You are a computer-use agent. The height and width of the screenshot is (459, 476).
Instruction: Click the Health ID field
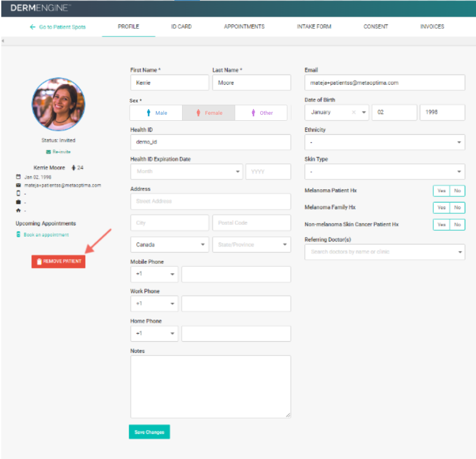pos(211,142)
